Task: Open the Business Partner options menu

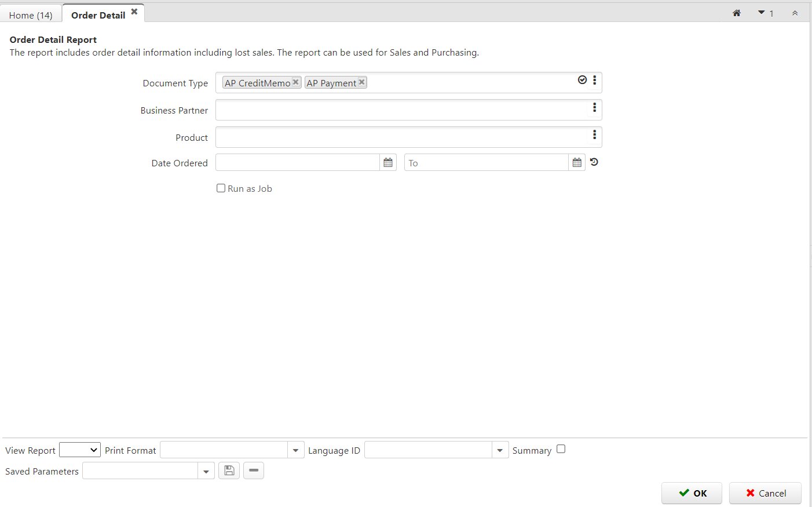Action: coord(594,108)
